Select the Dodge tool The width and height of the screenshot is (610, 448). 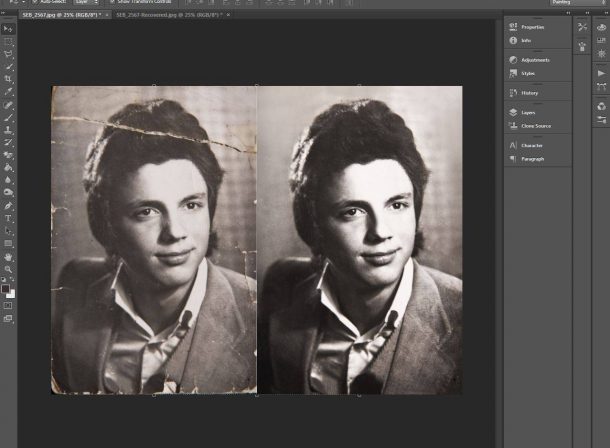point(8,192)
